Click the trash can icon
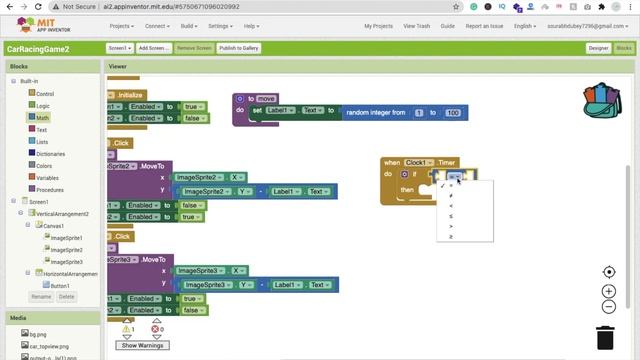This screenshot has height=360, width=640. (x=605, y=338)
